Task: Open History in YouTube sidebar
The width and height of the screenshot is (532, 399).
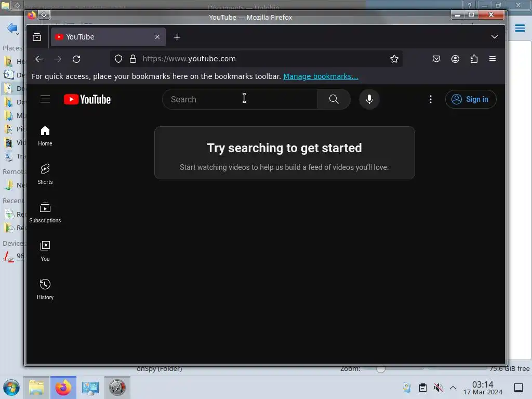Action: point(45,289)
